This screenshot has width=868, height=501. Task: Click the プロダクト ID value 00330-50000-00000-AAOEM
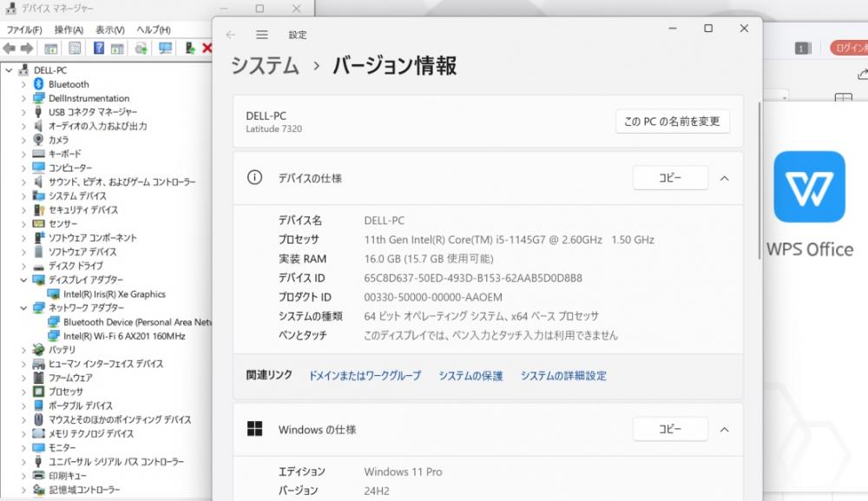(x=433, y=297)
